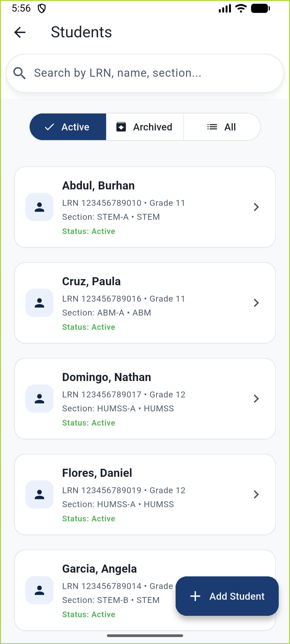
Task: Click the search magnifier icon
Action: 20,73
